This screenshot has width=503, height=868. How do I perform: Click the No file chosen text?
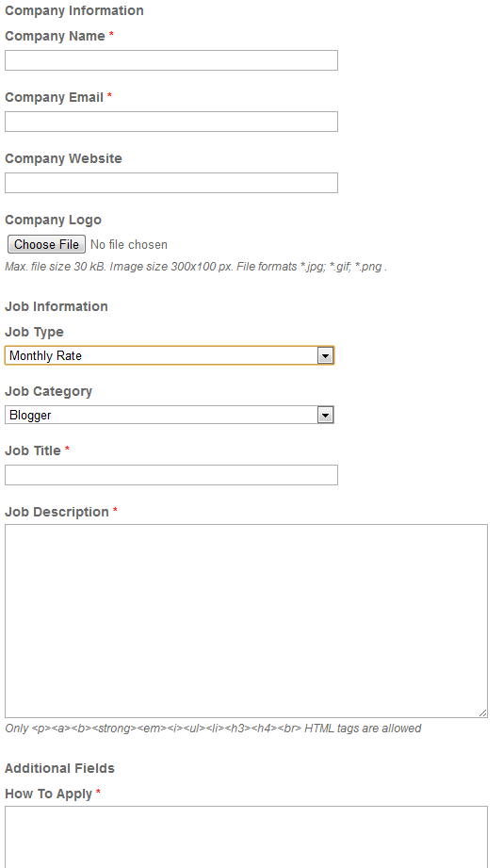(128, 245)
